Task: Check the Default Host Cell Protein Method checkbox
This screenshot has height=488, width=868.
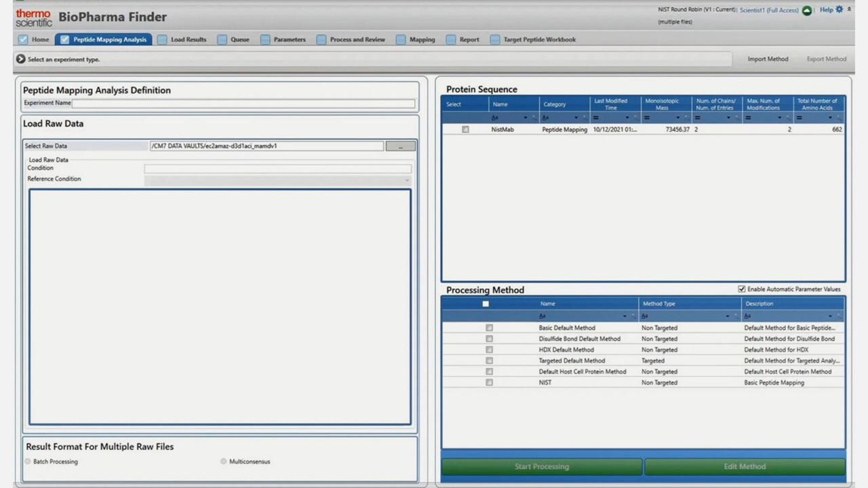Action: coord(489,371)
